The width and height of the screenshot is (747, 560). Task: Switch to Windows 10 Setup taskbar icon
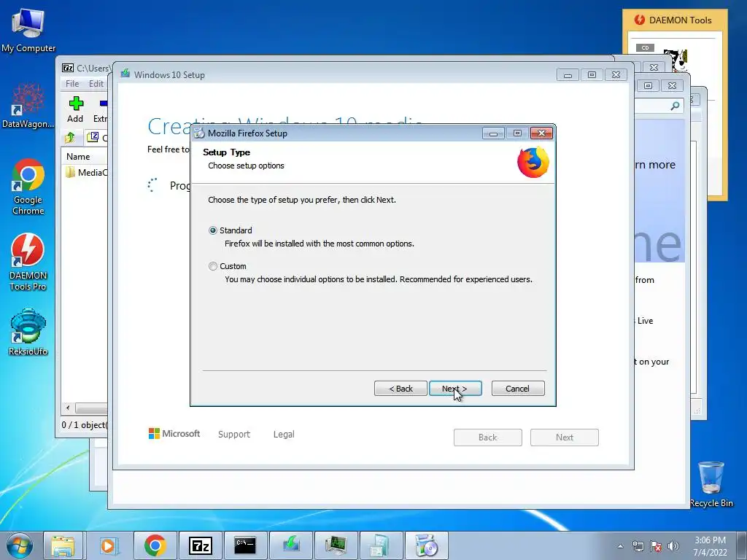coord(290,545)
